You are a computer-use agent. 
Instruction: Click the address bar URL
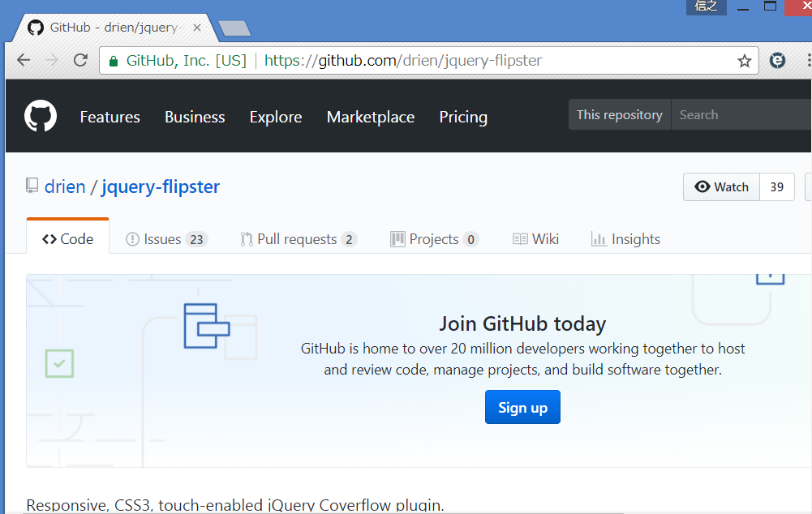403,61
